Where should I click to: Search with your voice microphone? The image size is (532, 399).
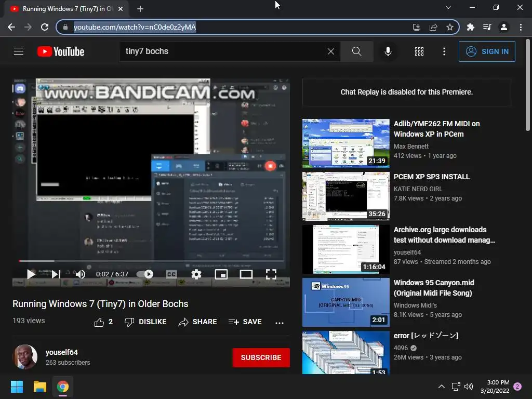coord(388,51)
